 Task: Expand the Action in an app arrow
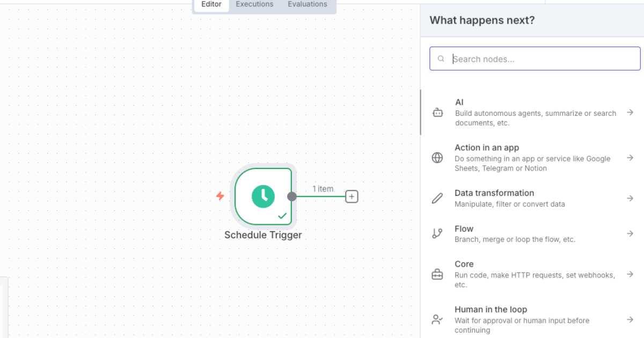630,158
